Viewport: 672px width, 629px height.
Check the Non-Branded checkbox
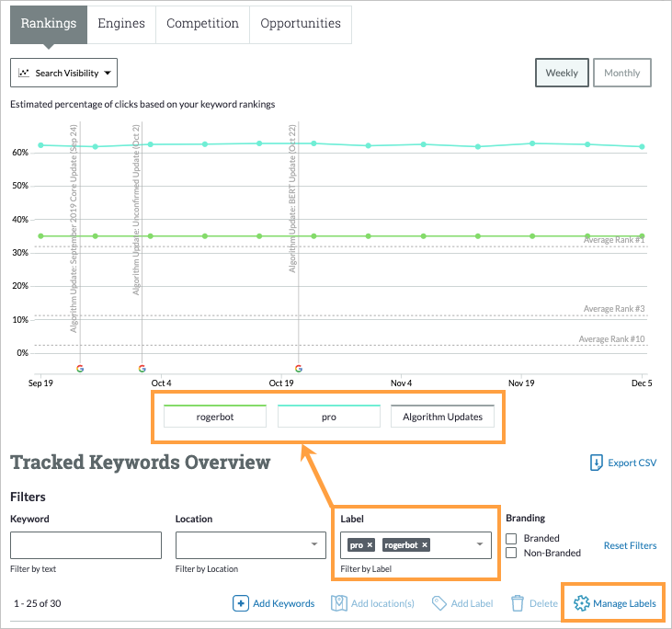tap(511, 553)
